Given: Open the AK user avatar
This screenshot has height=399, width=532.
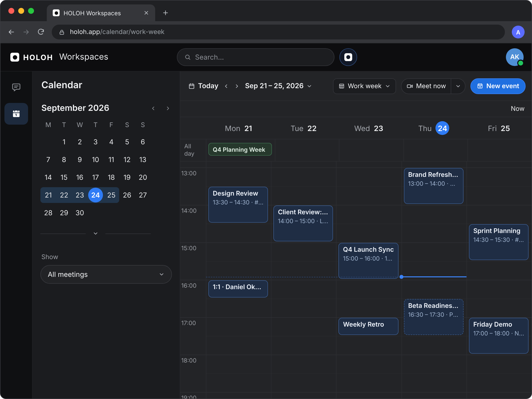Looking at the screenshot, I should click(515, 57).
